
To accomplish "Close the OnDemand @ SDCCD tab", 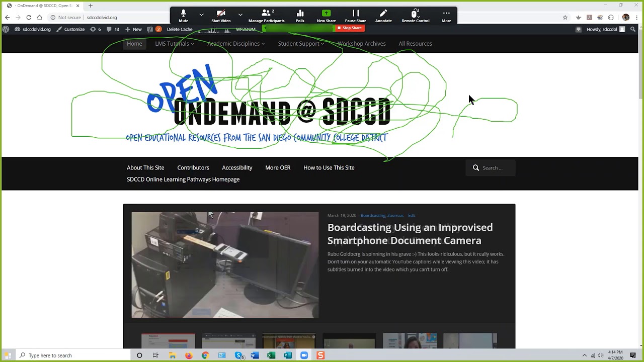I will (x=77, y=6).
